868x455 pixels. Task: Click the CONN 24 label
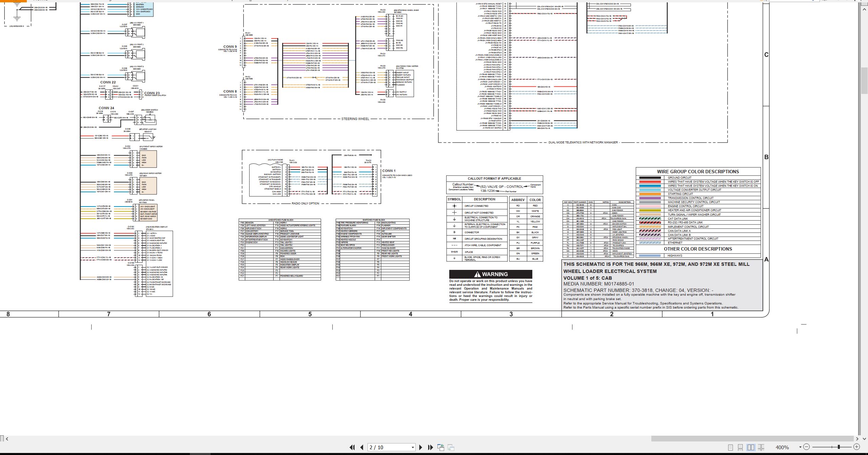pyautogui.click(x=106, y=108)
